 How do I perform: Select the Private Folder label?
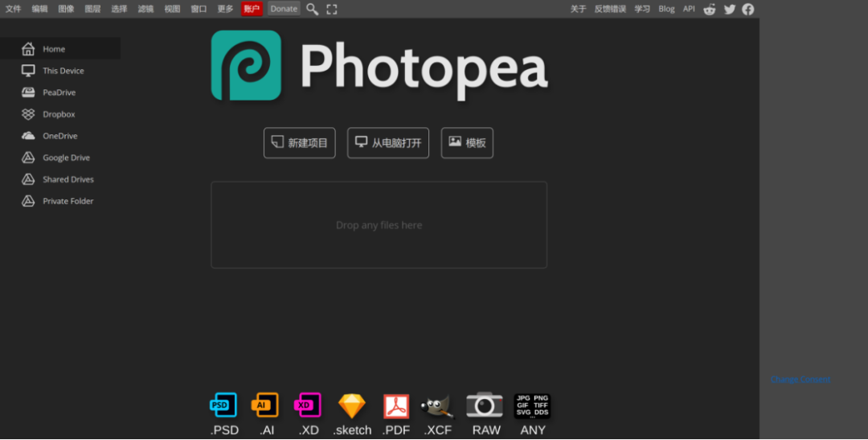68,201
